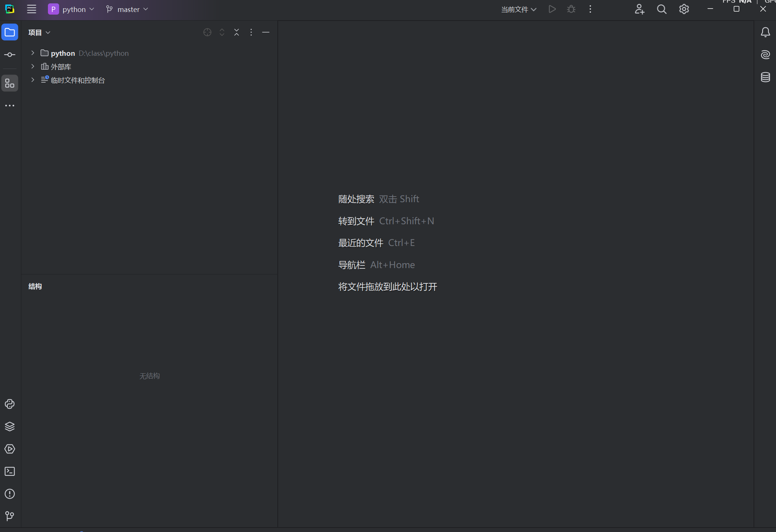
Task: Open the main hamburger menu
Action: (x=31, y=9)
